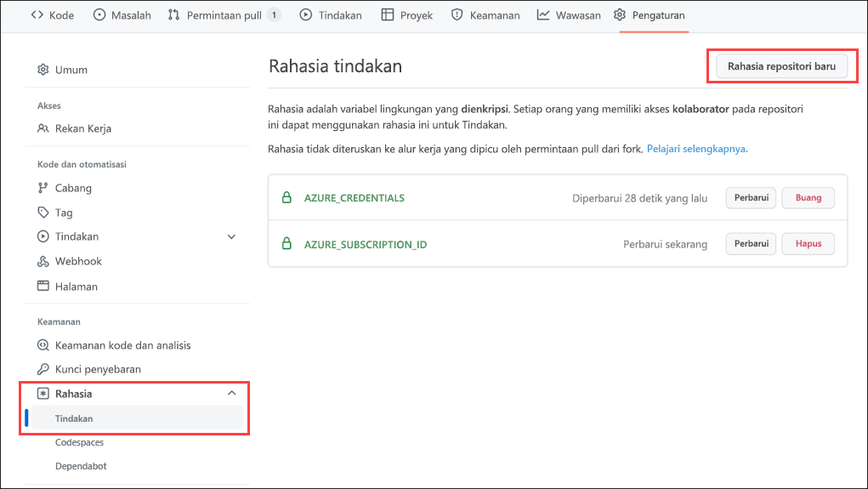
Task: Click the Umum gear icon in sidebar
Action: pyautogui.click(x=43, y=70)
